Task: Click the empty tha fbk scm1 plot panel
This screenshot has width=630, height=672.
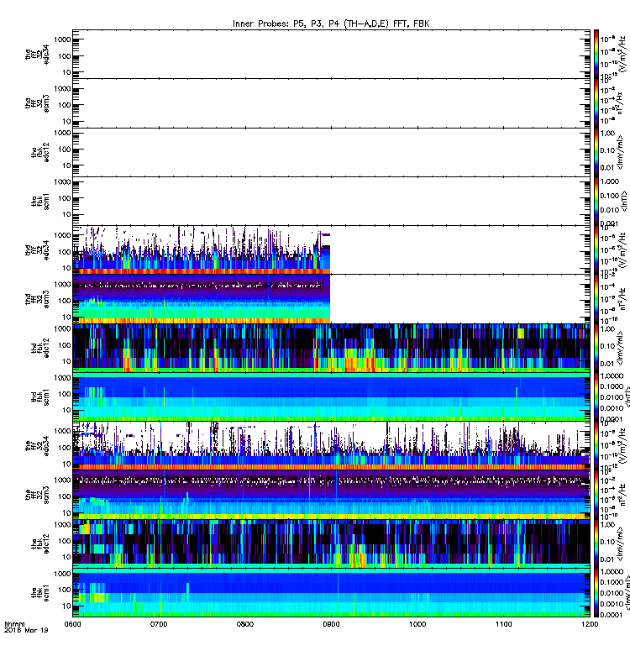Action: pos(331,201)
